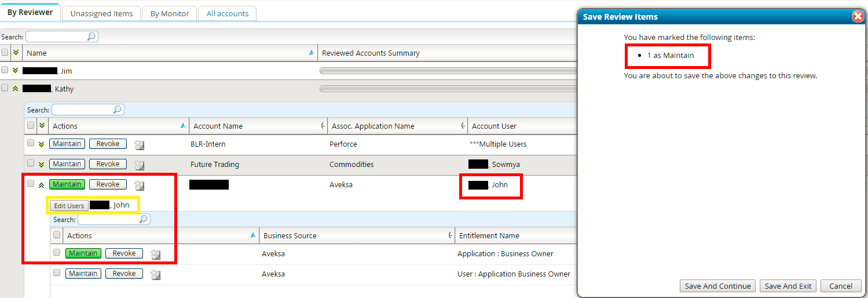Select the Application : Business Owner entitlement checkbox
The image size is (868, 298).
click(57, 253)
